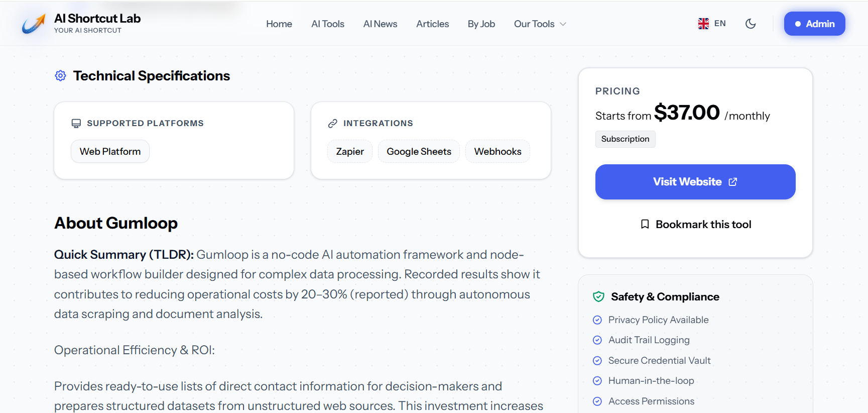The image size is (868, 413).
Task: Go to AI Tools page
Action: click(x=328, y=24)
